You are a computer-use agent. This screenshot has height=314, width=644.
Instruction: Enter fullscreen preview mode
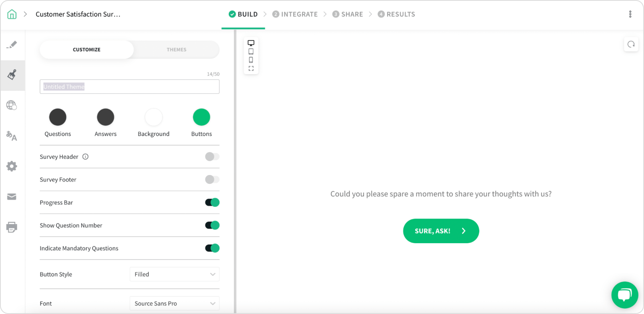(251, 68)
